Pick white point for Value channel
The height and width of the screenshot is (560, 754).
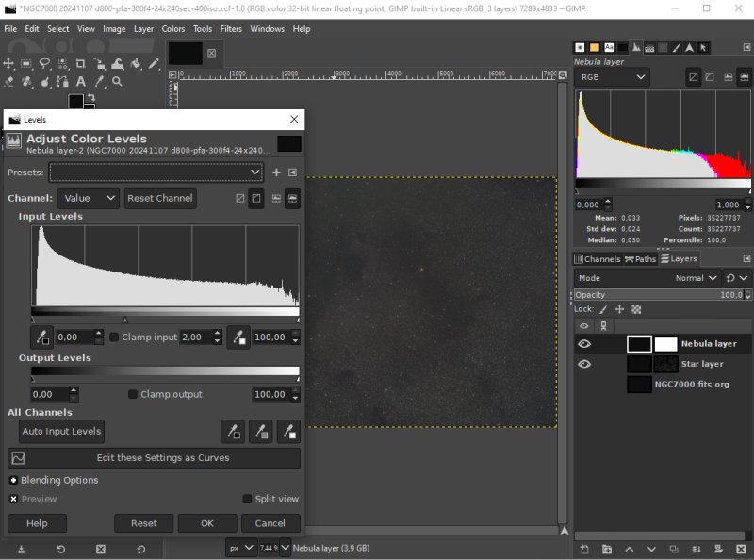238,338
